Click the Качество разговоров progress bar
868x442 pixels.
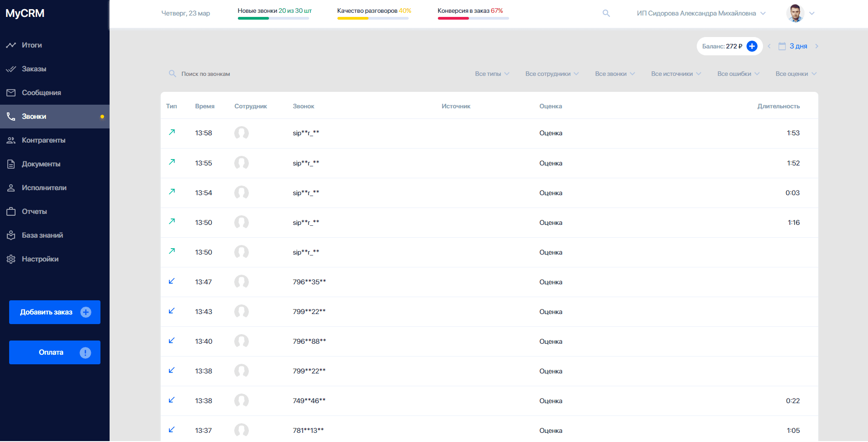(x=373, y=19)
